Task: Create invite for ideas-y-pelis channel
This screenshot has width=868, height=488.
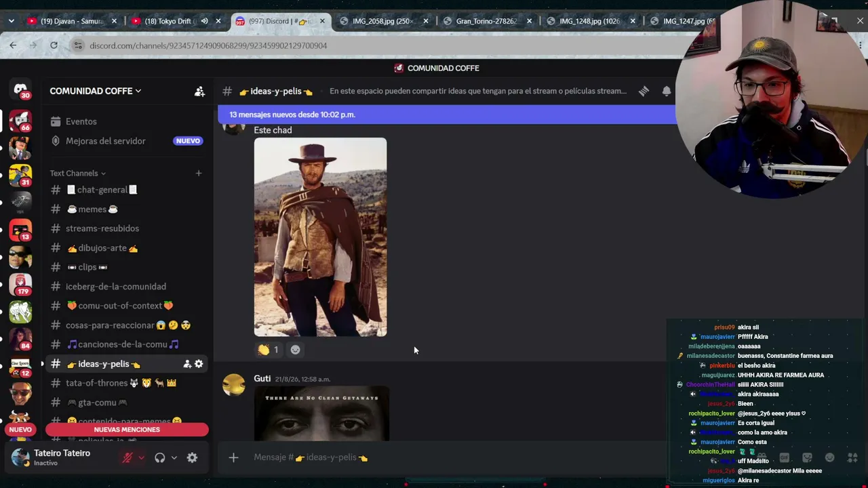Action: (186, 364)
